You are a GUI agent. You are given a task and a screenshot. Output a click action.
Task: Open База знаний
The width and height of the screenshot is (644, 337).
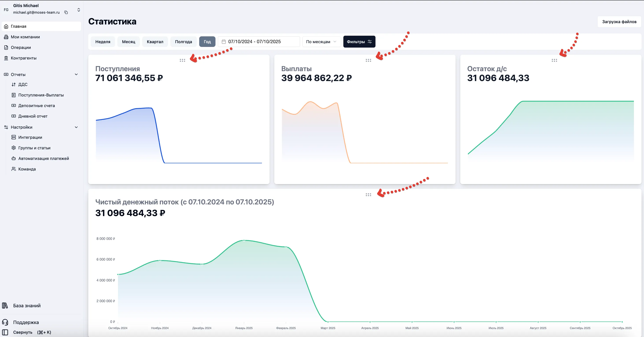[27, 306]
